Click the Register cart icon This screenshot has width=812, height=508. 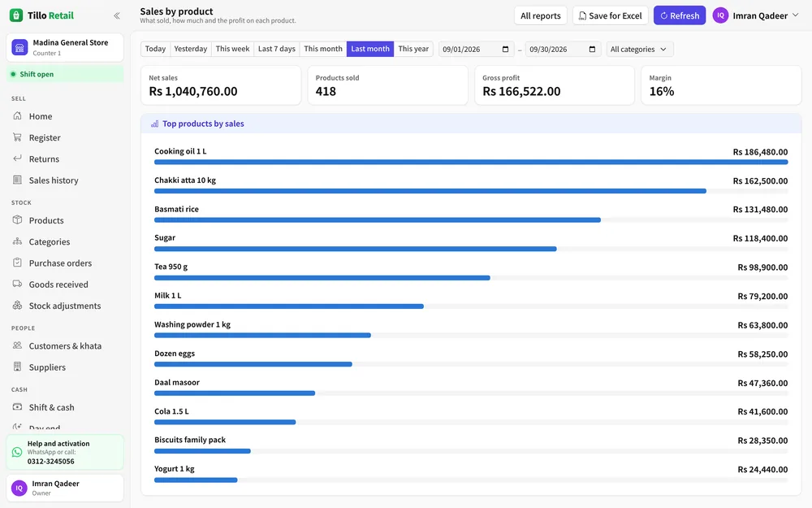pyautogui.click(x=17, y=137)
